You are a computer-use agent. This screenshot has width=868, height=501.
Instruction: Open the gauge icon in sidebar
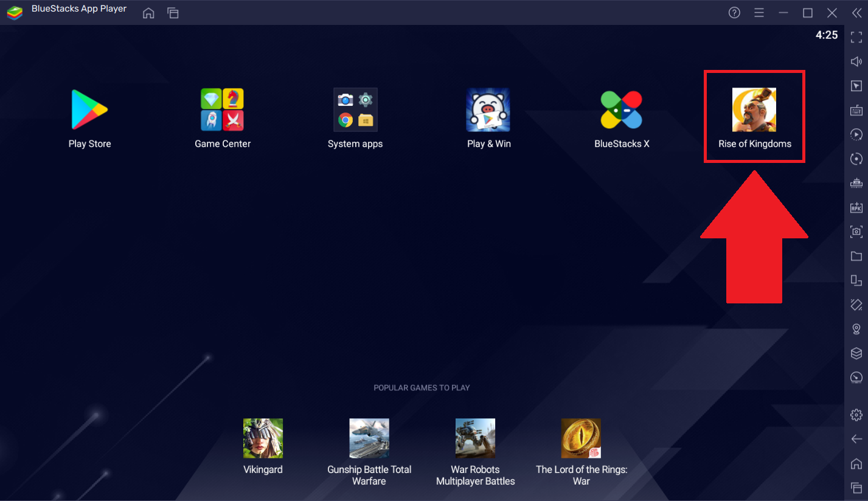[x=856, y=378]
